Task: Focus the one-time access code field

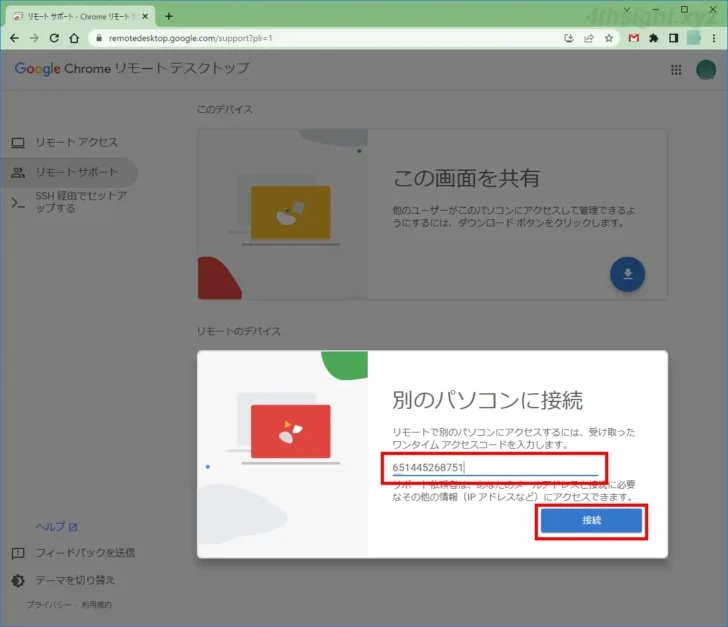Action: pyautogui.click(x=495, y=467)
